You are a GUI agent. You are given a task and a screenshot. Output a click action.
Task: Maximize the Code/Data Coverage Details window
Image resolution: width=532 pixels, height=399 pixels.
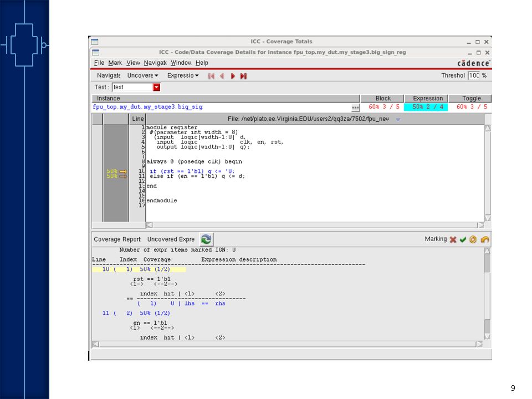pyautogui.click(x=478, y=53)
